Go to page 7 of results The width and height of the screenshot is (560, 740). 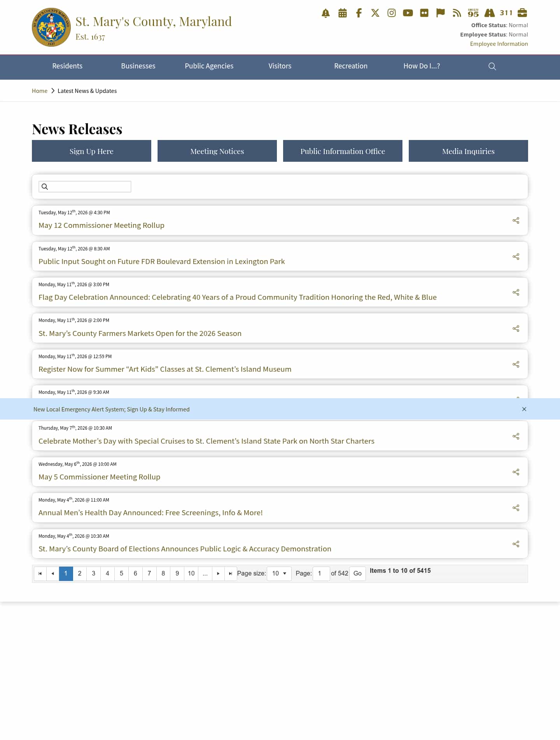[x=149, y=574]
